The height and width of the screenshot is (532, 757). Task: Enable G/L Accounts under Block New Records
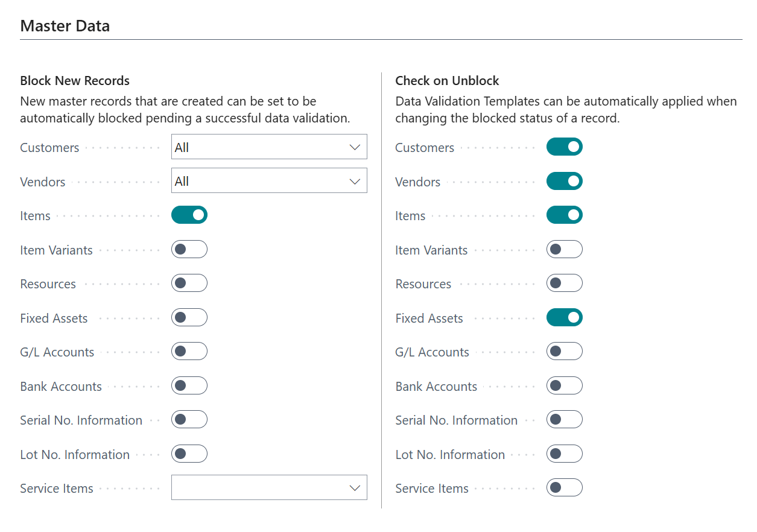tap(189, 351)
